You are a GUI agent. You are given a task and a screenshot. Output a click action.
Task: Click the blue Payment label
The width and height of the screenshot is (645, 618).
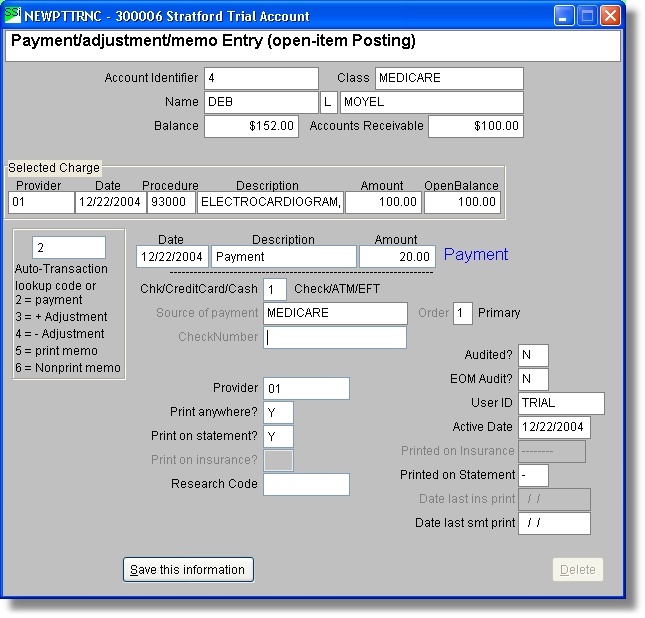click(x=476, y=255)
